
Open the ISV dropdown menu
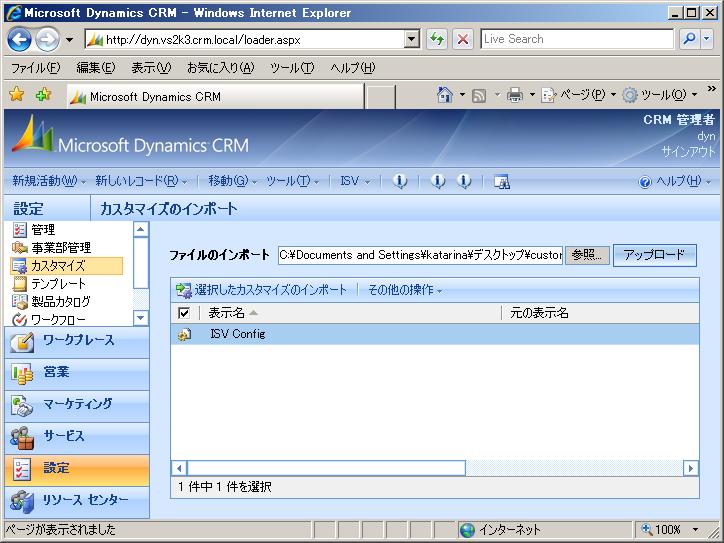(355, 181)
